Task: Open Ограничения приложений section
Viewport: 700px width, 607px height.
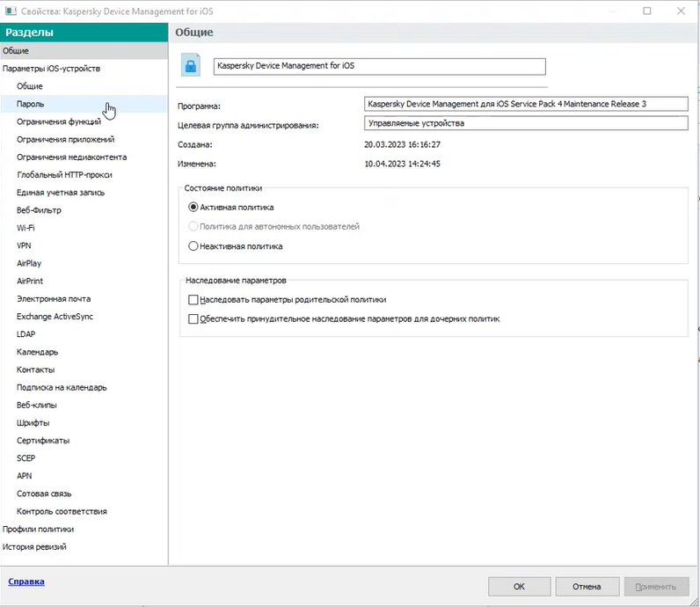Action: tap(84, 139)
